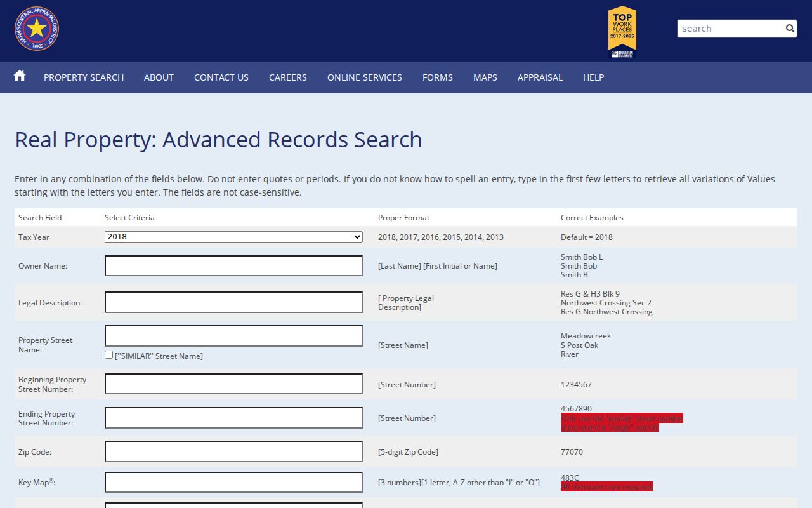Click the search magnifier icon
The image size is (812, 508).
tap(790, 28)
